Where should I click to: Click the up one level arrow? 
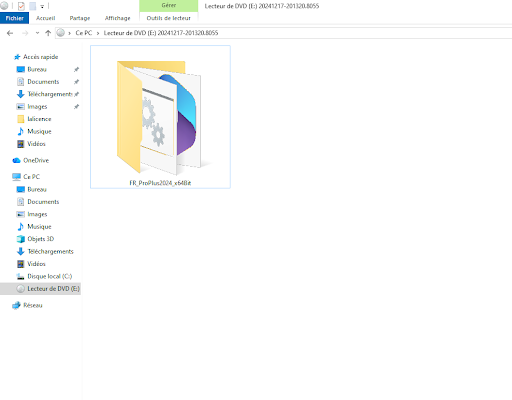point(48,33)
